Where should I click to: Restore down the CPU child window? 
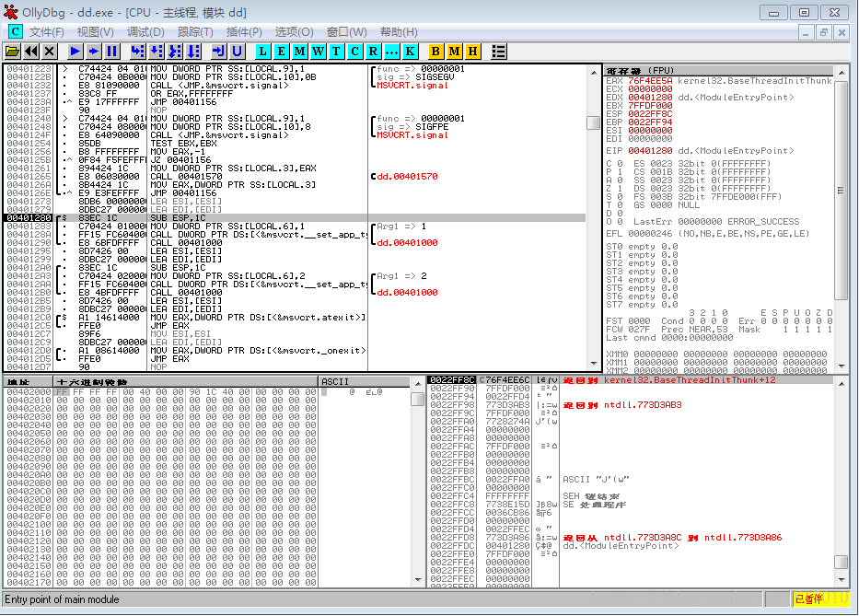click(x=823, y=33)
